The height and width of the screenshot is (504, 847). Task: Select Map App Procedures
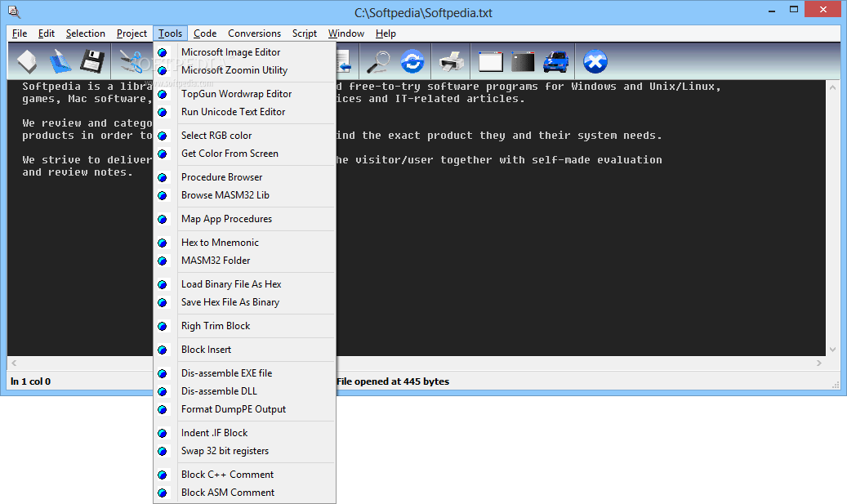coord(244,219)
